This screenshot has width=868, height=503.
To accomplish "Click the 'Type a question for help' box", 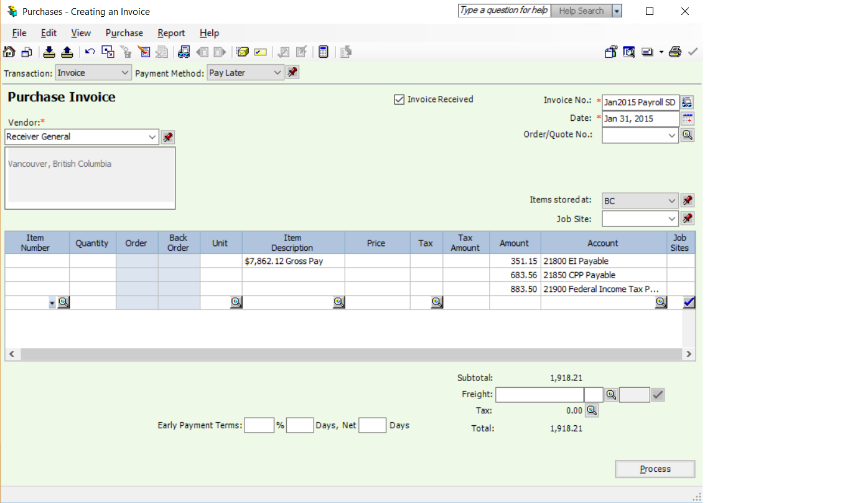I will (505, 11).
